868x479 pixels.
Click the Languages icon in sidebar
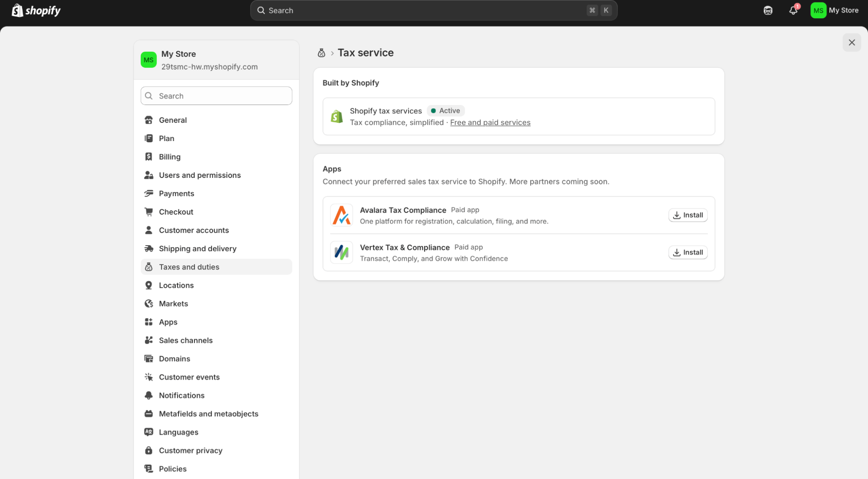point(149,432)
